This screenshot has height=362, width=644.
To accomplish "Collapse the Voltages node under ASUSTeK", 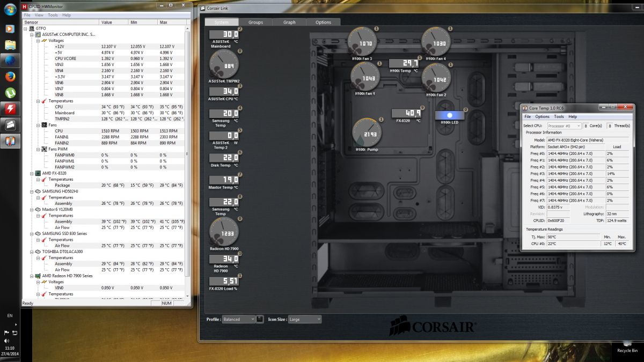I will click(x=38, y=40).
